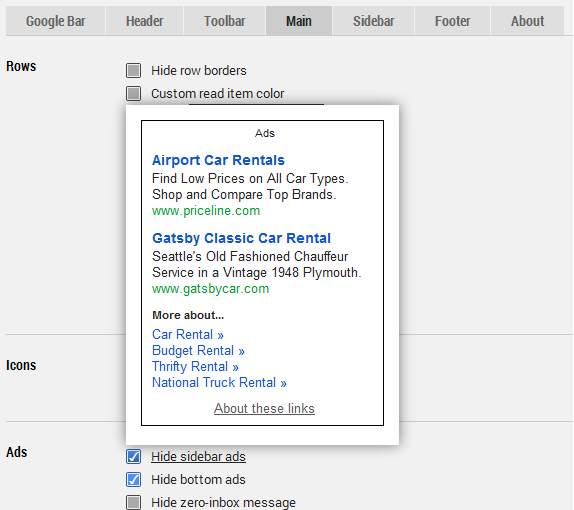Click the Custom read item color label
Image resolution: width=574 pixels, height=510 pixels.
tap(218, 93)
